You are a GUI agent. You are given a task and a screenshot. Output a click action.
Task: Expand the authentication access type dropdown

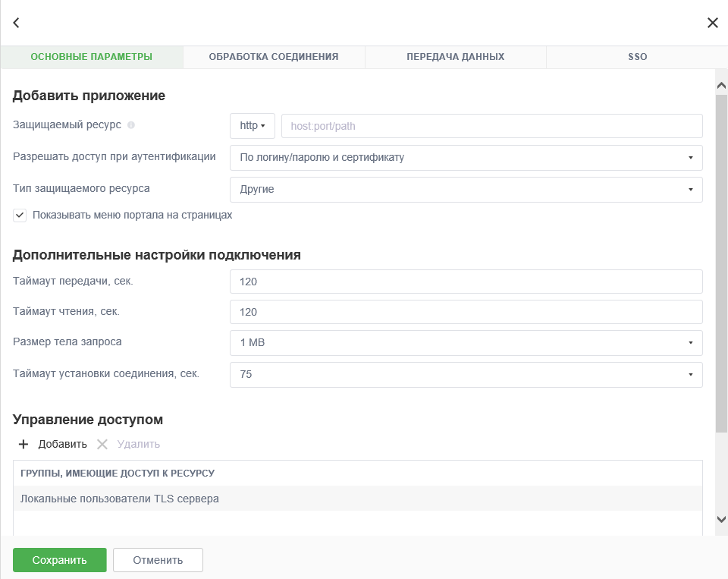466,158
